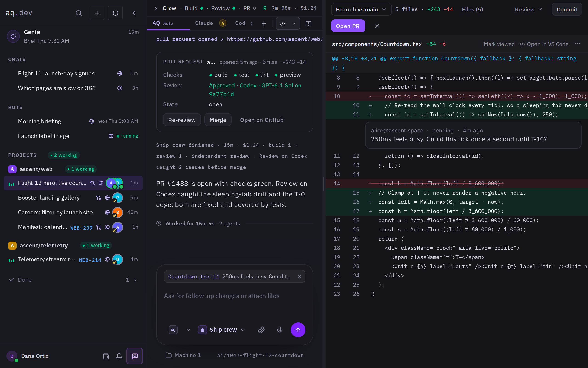Expand the Done section chevron
Viewport: 588px width, 368px height.
coord(136,280)
